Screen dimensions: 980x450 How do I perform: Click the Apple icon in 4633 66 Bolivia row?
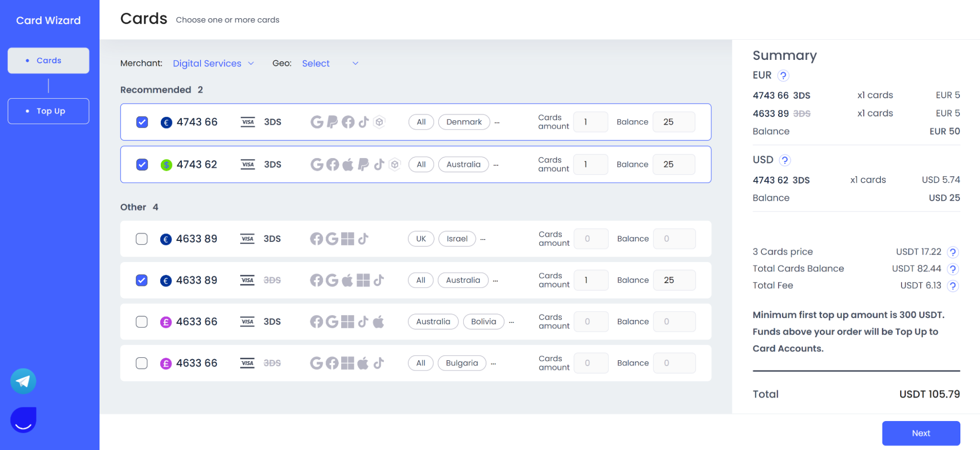378,322
